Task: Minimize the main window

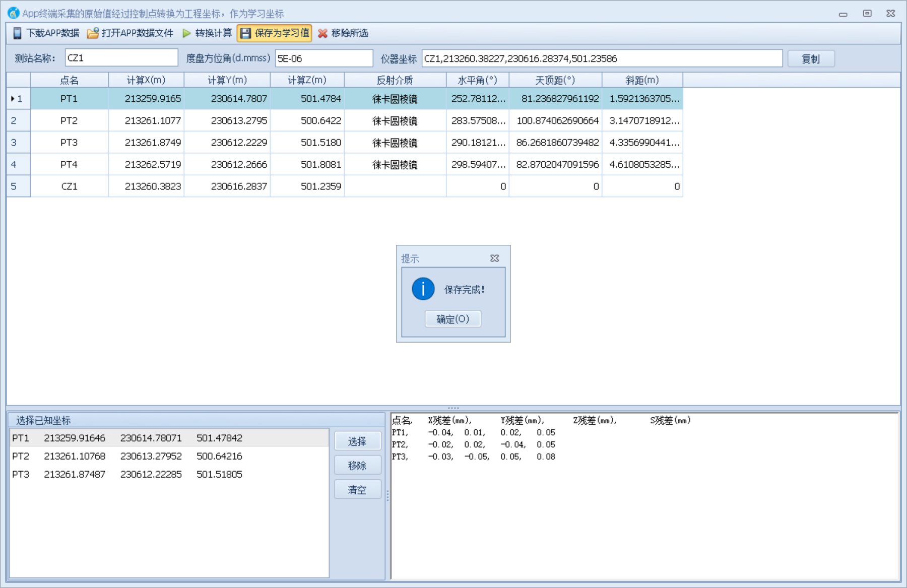Action: pos(843,14)
